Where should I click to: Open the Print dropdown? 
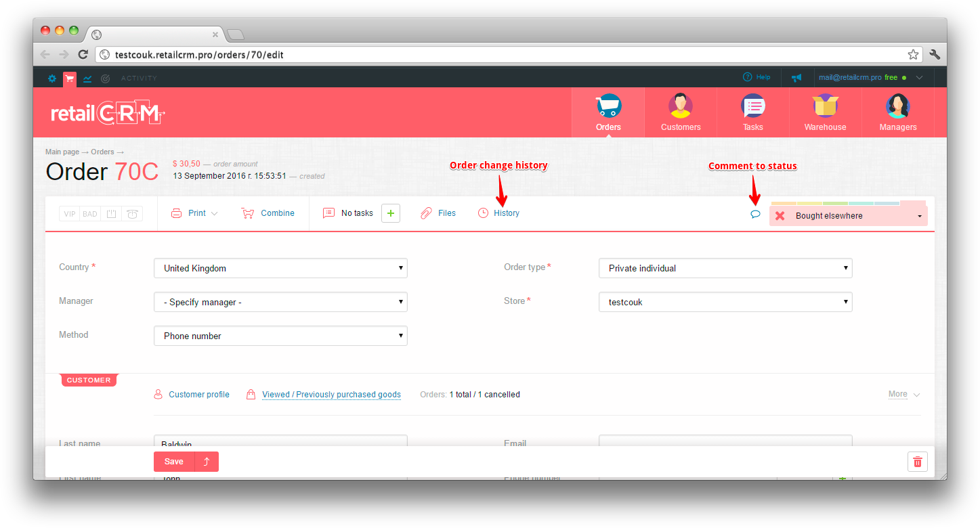194,213
